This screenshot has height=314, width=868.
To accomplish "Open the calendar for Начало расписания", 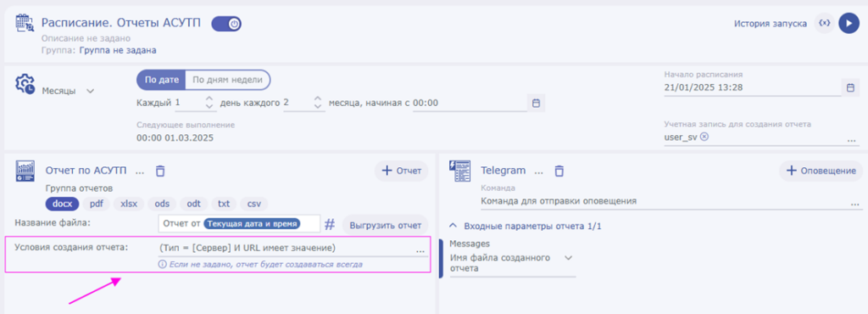I will tap(851, 87).
